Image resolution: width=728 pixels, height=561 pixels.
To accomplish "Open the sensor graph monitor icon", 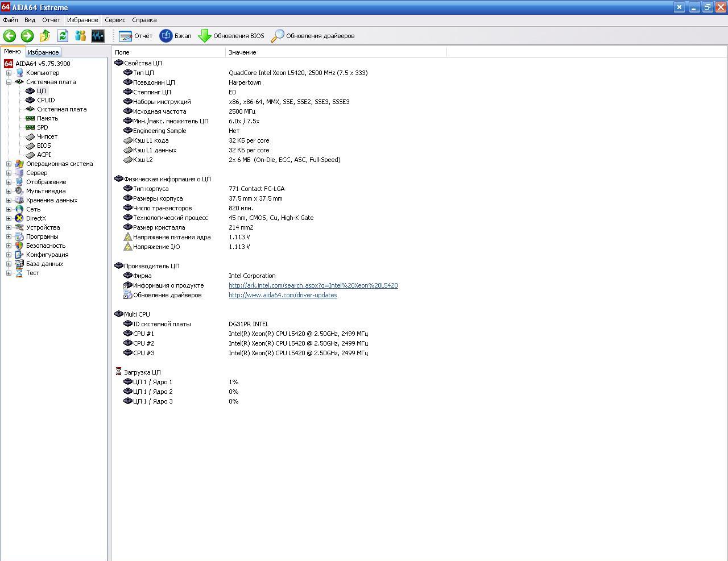I will click(98, 36).
